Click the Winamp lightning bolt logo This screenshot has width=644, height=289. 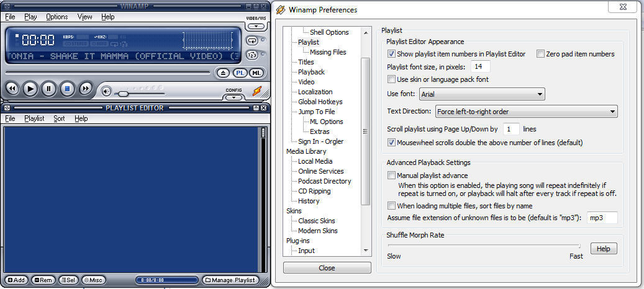click(257, 91)
